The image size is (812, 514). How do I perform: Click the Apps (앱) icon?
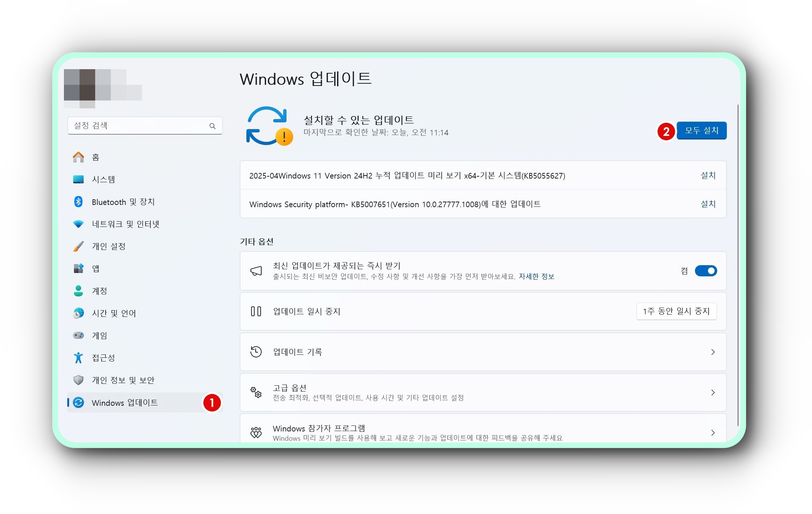click(x=78, y=269)
